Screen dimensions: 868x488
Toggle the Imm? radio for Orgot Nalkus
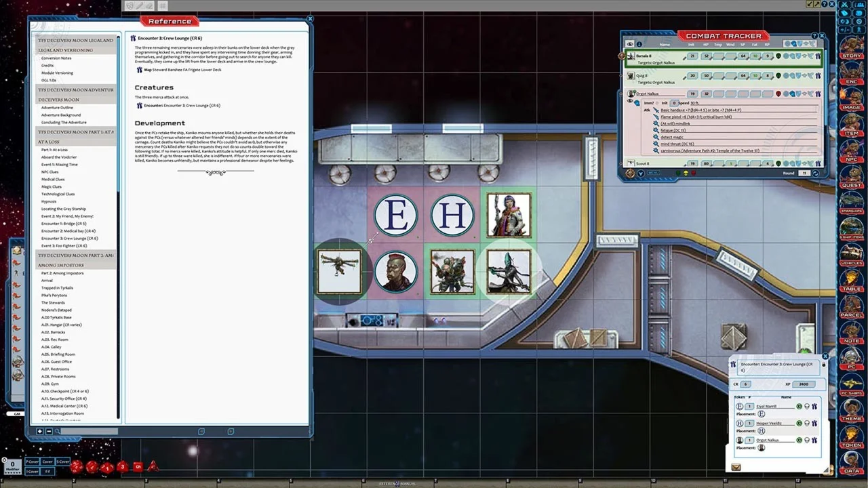pos(657,103)
